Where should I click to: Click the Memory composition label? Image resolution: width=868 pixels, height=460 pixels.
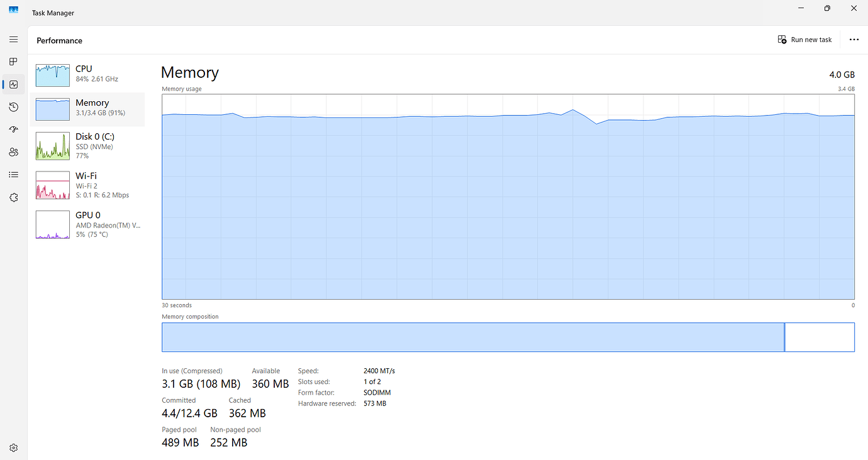[190, 317]
